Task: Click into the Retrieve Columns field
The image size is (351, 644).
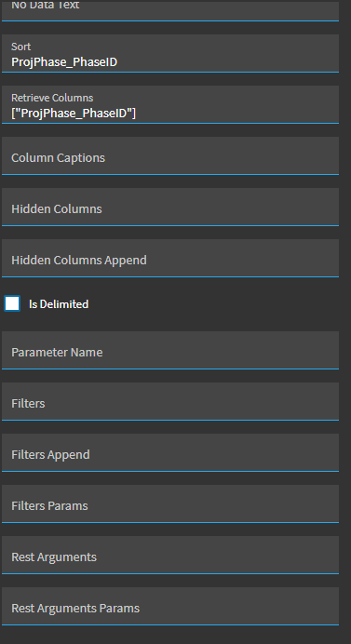Action: (170, 104)
